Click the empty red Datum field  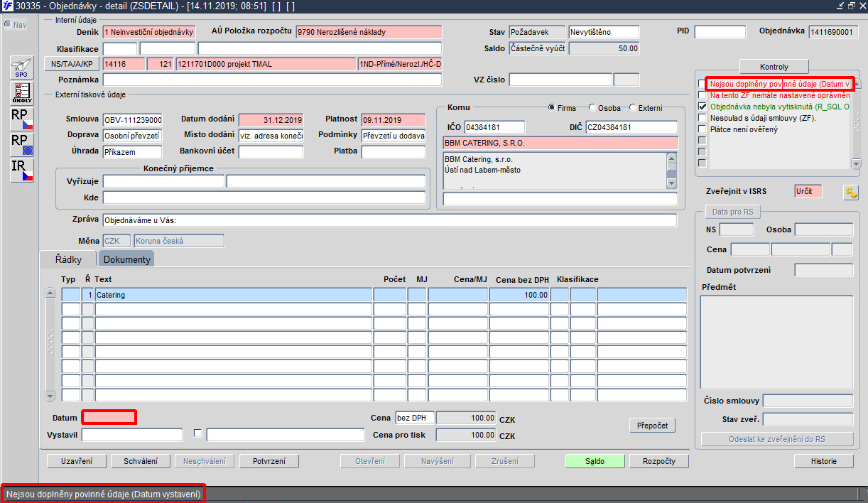tap(109, 417)
